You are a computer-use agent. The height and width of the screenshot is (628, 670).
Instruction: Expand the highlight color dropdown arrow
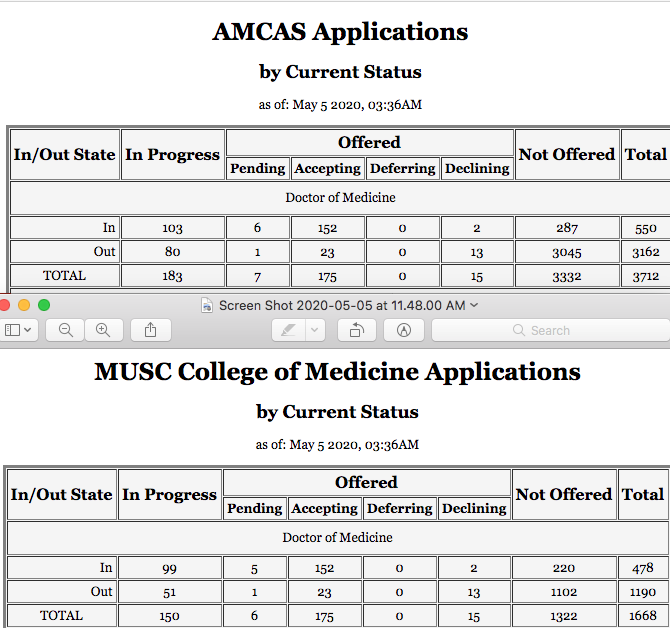click(315, 330)
